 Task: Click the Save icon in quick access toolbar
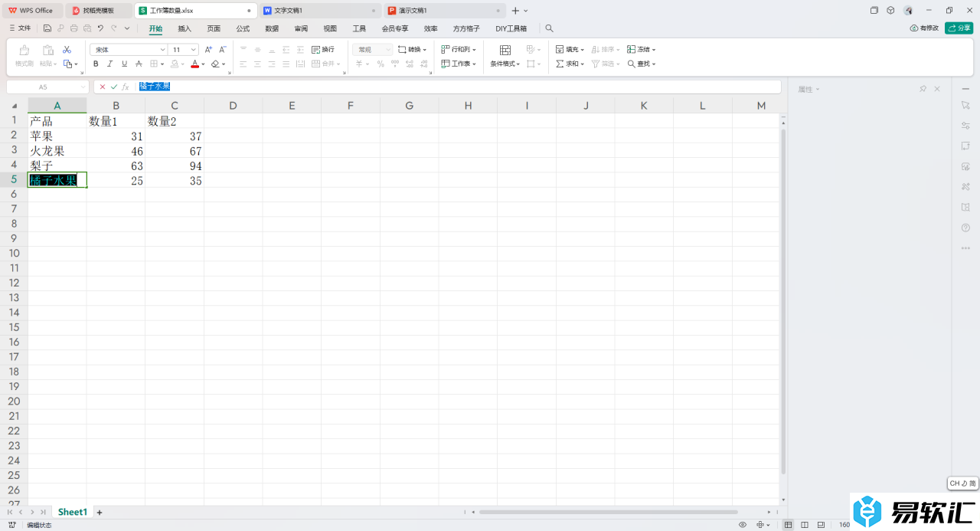(x=47, y=28)
